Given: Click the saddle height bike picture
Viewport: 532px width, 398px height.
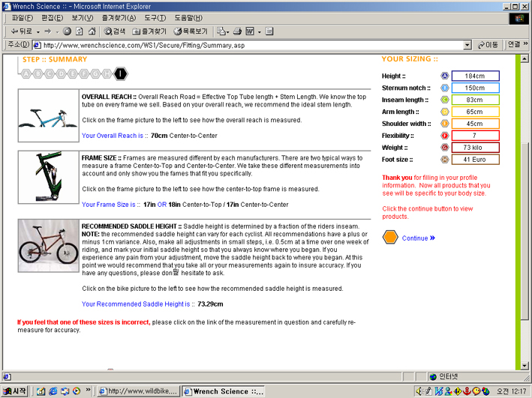Looking at the screenshot, I should pos(49,245).
